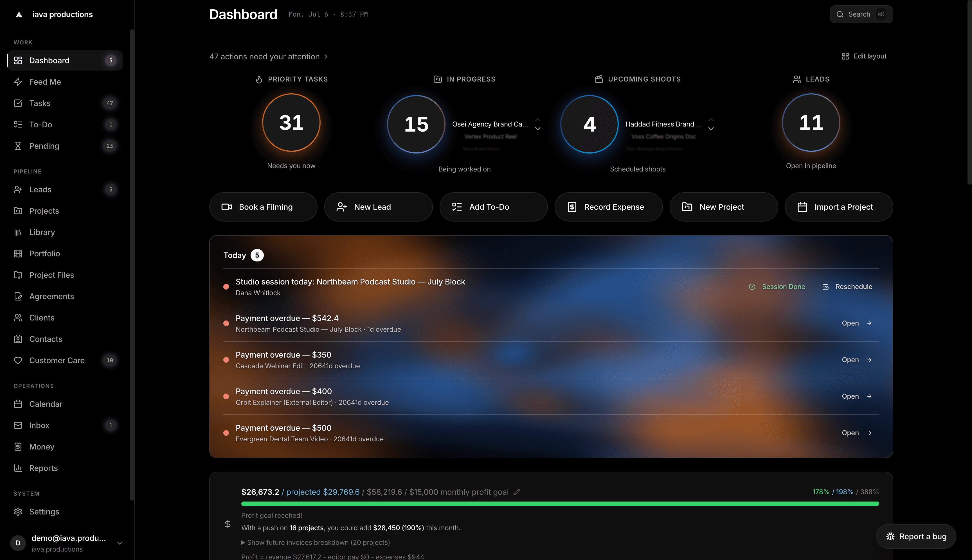Click the Customer Care heart icon
Image resolution: width=972 pixels, height=560 pixels.
18,360
